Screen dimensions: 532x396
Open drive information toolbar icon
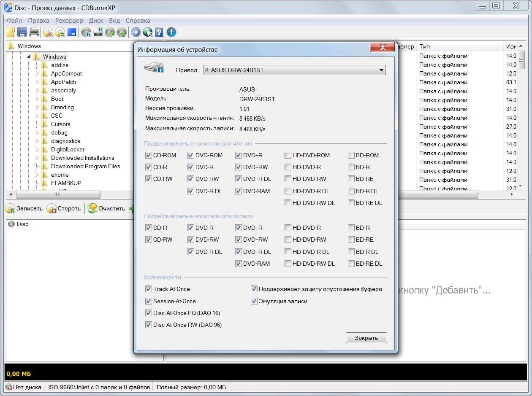click(98, 32)
